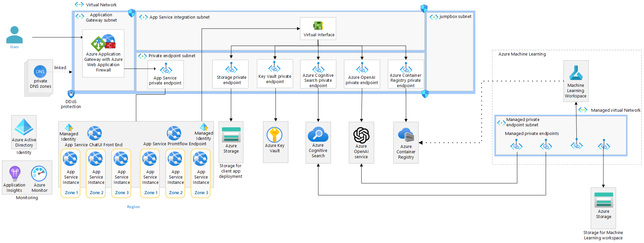Select the Azure Container Registry icon

[406, 135]
